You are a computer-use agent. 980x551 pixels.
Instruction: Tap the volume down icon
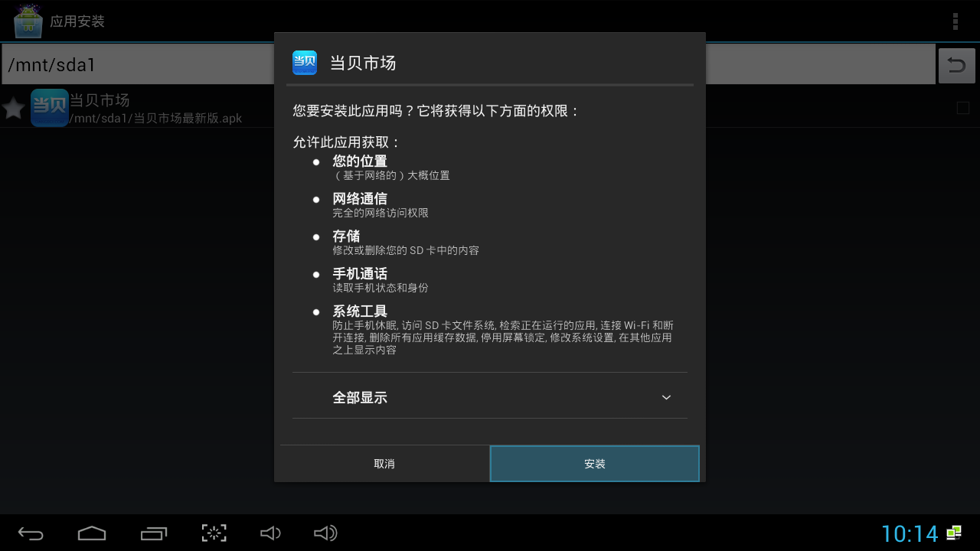(270, 533)
